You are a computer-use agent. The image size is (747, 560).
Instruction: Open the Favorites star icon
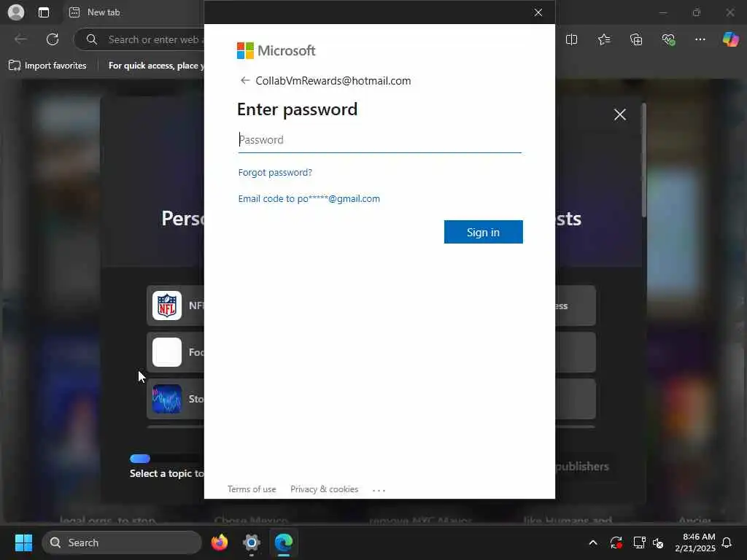click(x=603, y=39)
